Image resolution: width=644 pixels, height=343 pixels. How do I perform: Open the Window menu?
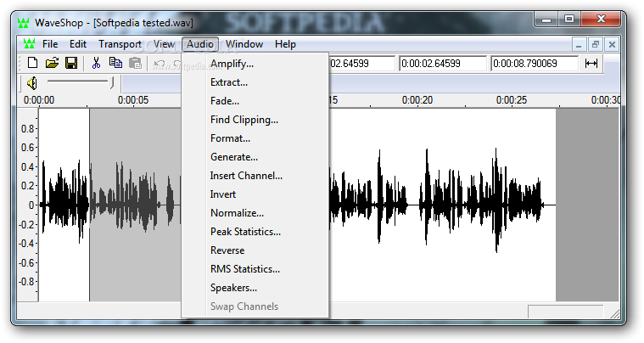(x=244, y=44)
